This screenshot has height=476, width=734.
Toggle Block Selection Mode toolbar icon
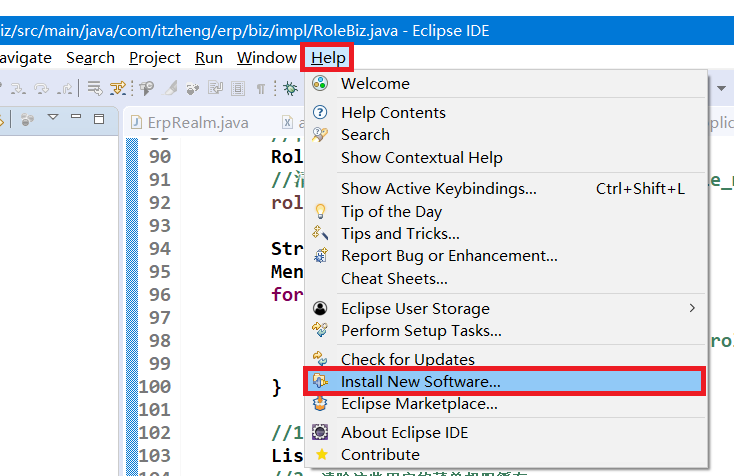238,88
